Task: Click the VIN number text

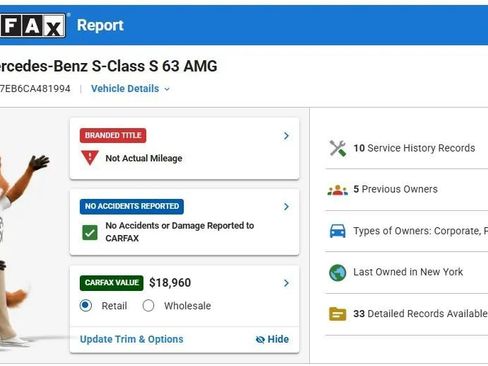Action: (x=35, y=89)
